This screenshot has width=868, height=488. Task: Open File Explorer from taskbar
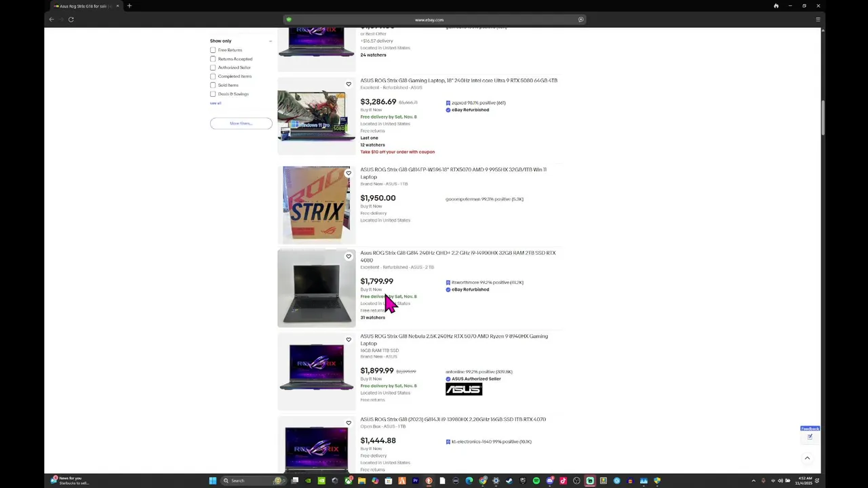point(361,481)
